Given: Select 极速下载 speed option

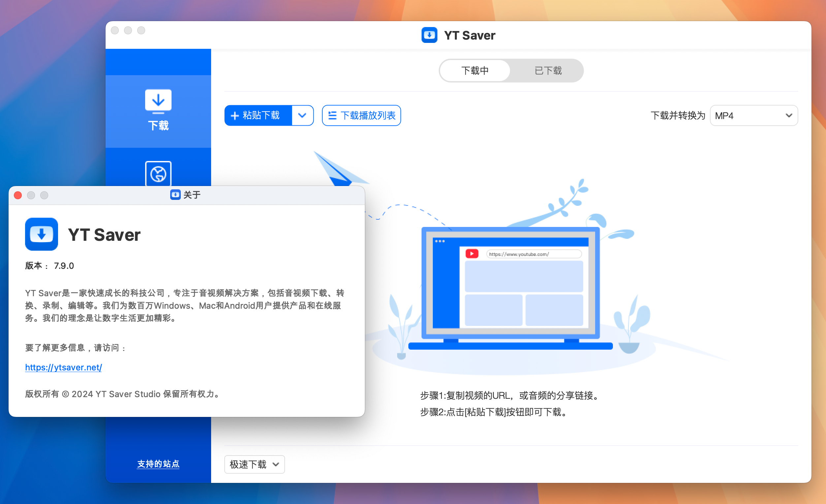Looking at the screenshot, I should pyautogui.click(x=254, y=463).
